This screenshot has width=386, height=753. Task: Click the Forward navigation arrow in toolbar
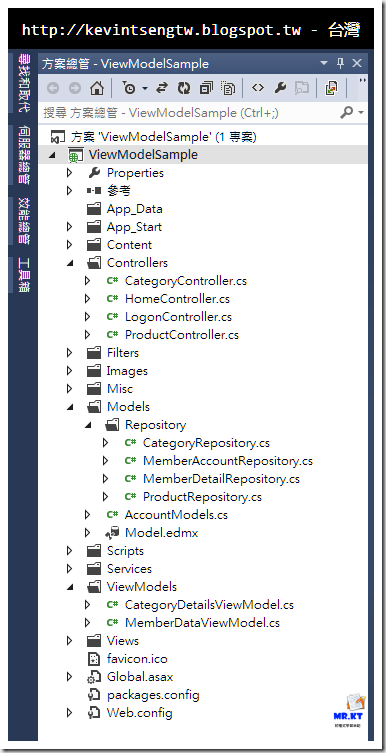pos(75,88)
